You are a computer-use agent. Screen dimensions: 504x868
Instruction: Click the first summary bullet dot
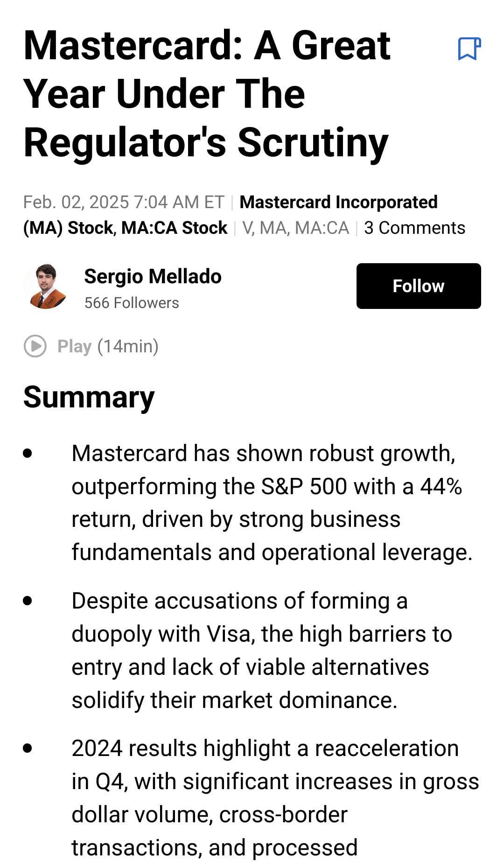(28, 453)
